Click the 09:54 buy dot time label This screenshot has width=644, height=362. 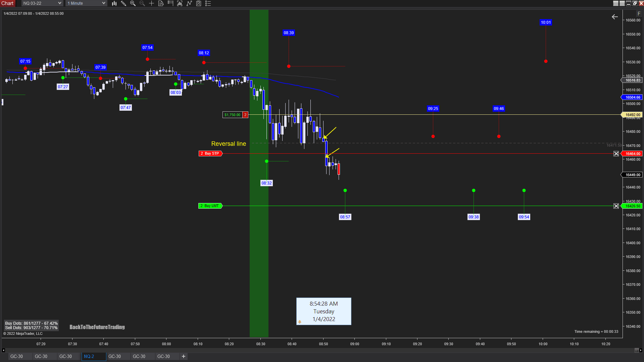pyautogui.click(x=524, y=217)
